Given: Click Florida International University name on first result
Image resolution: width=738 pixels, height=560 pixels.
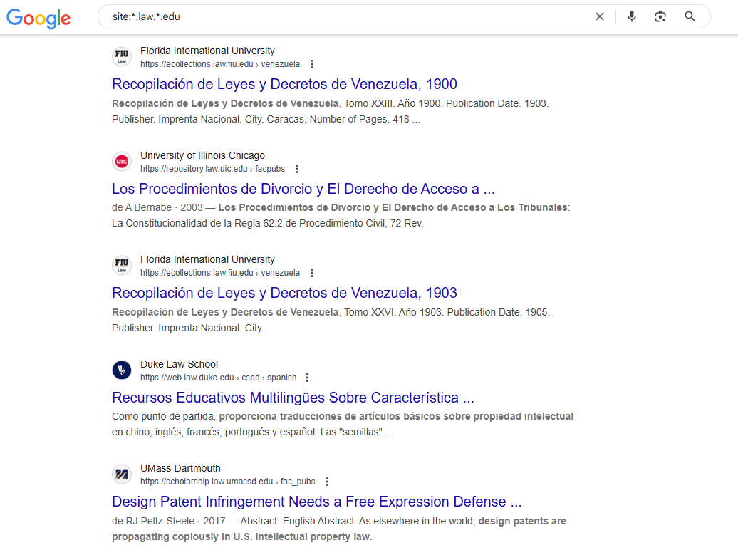Looking at the screenshot, I should (207, 51).
